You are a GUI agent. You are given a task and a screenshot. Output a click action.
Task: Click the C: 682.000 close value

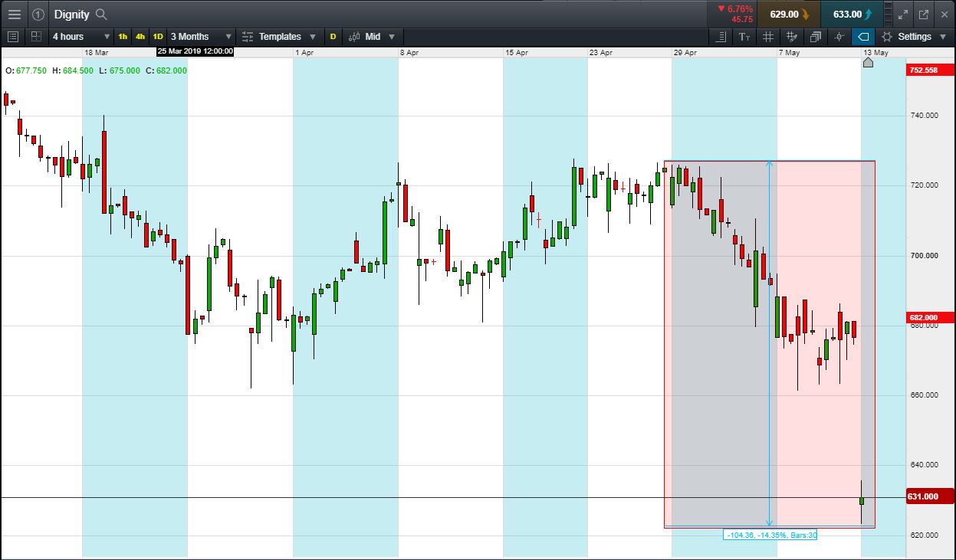166,70
